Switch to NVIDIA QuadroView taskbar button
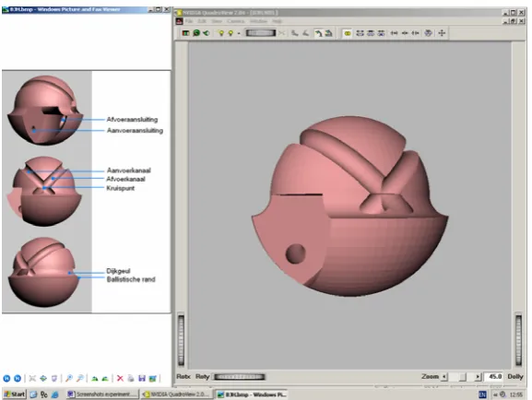 (177, 394)
